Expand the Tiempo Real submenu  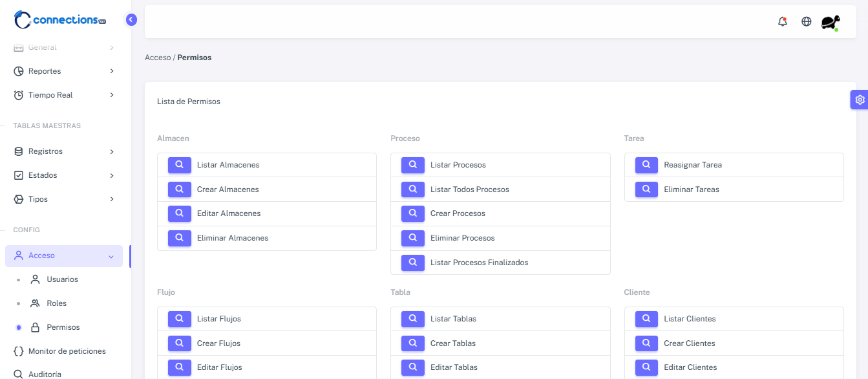coord(63,95)
